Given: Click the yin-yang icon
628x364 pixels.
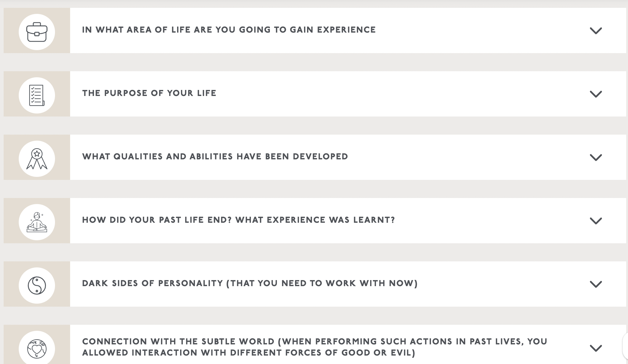Looking at the screenshot, I should point(37,286).
